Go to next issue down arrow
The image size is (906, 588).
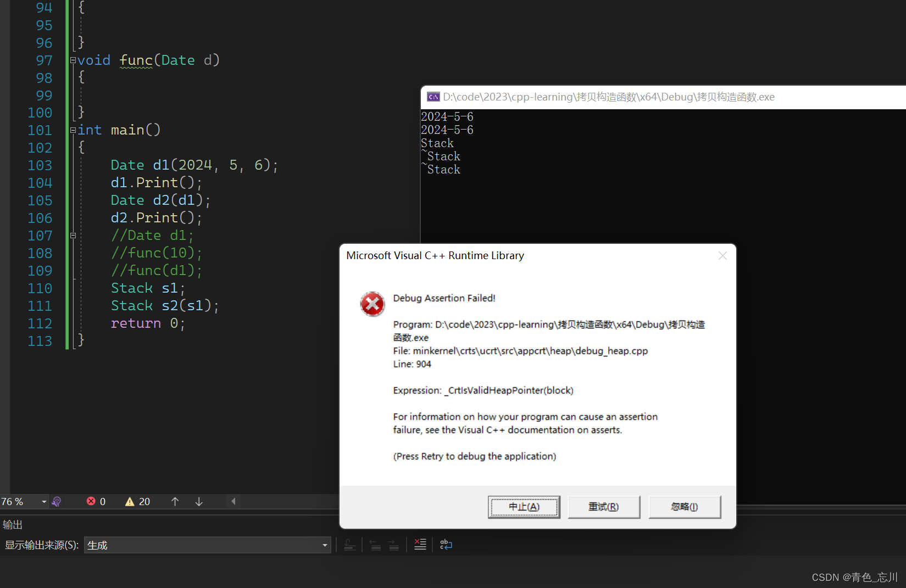point(199,501)
